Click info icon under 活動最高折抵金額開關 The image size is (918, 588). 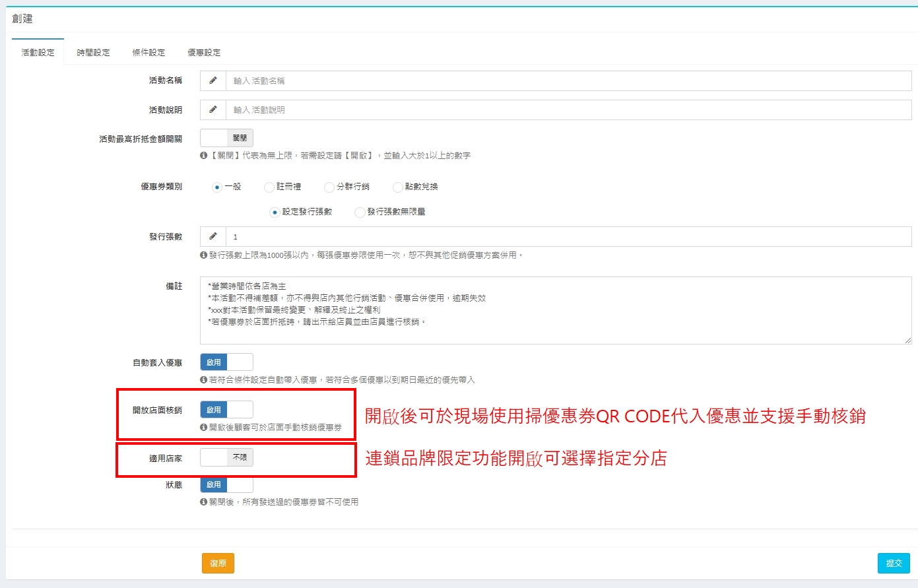click(x=204, y=156)
